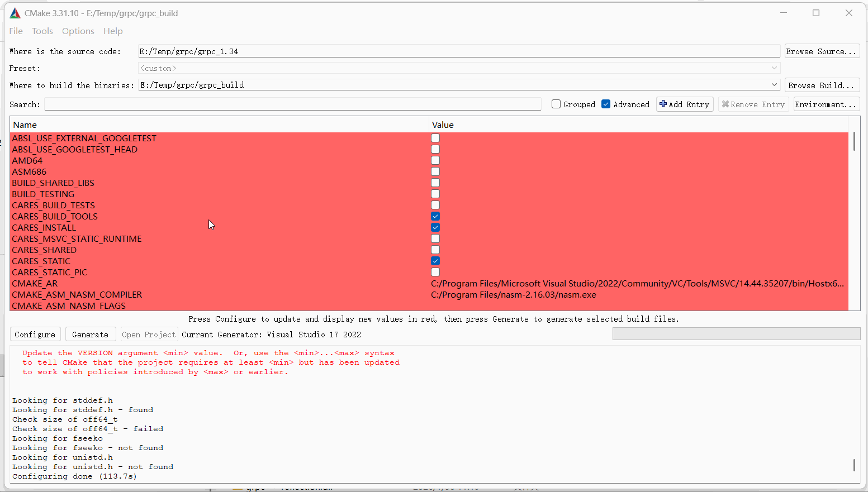The height and width of the screenshot is (492, 868).
Task: Click the CMAKE_AR Visual Studio path value
Action: click(x=638, y=283)
